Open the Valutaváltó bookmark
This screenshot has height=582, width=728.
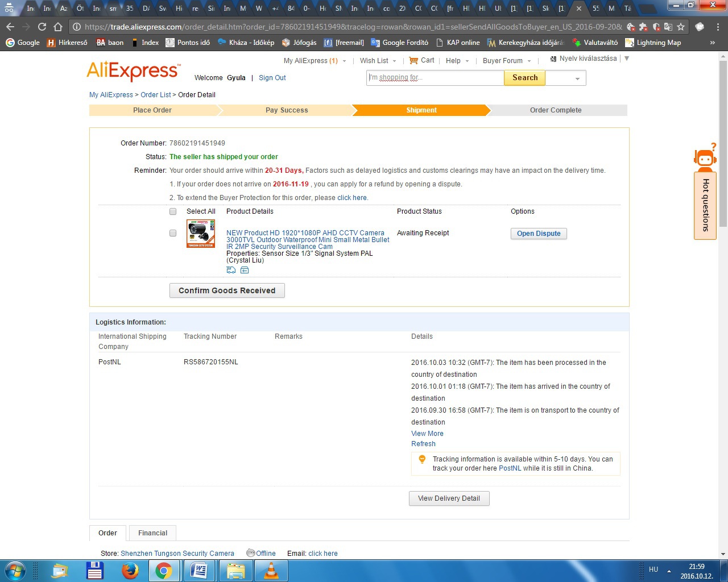[595, 43]
